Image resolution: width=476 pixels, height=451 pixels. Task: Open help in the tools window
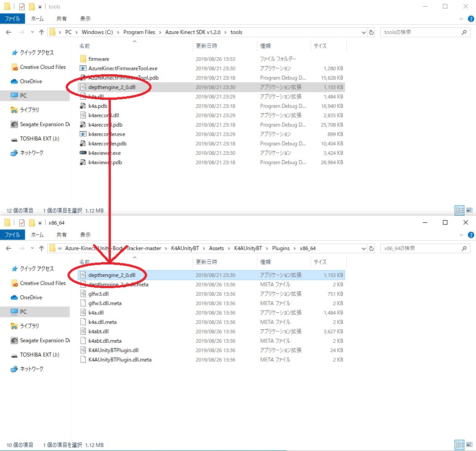coord(471,19)
